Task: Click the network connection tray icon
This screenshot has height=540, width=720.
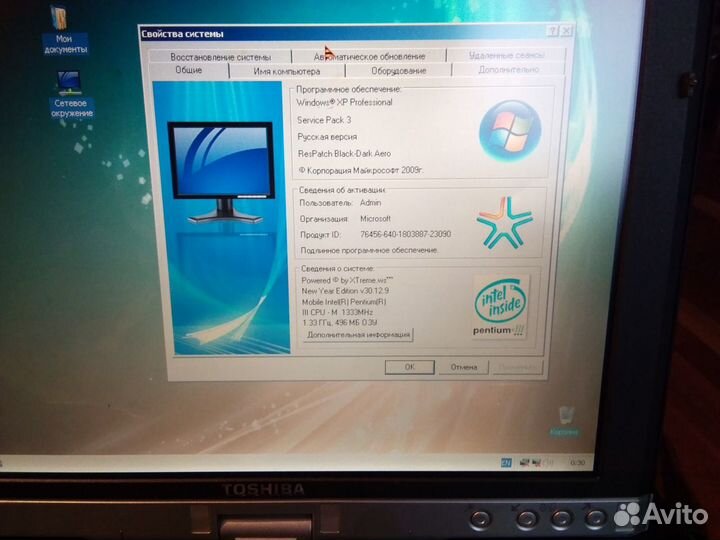Action: [x=524, y=462]
